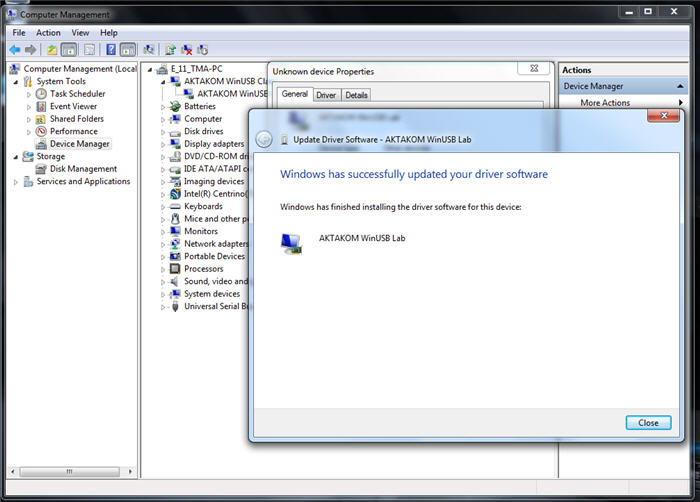Click the Keyboards icon in device list
This screenshot has width=700, height=502.
[x=175, y=206]
